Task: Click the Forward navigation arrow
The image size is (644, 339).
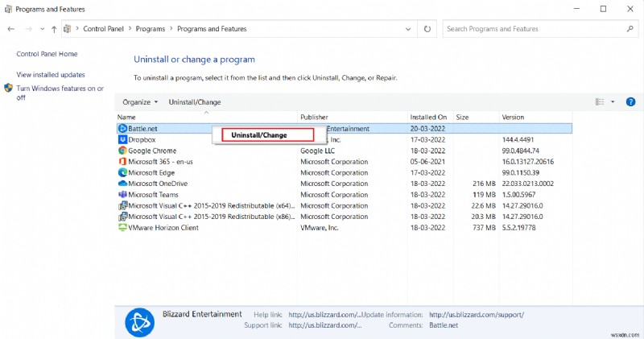Action: pos(28,29)
